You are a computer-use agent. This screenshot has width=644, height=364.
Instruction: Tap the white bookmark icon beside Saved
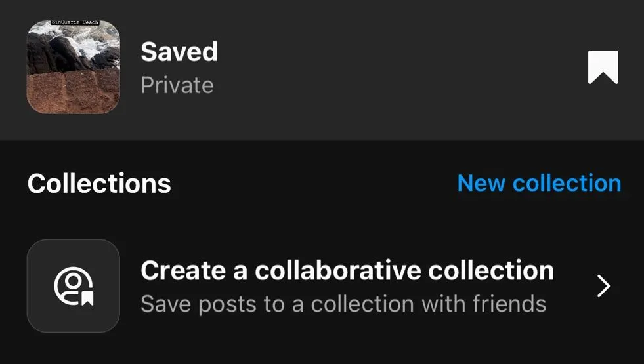point(603,68)
